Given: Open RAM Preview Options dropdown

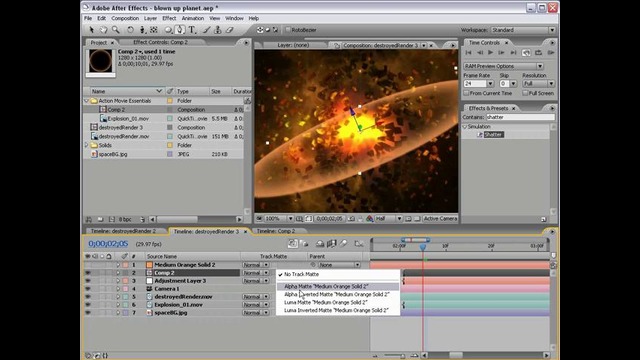Looking at the screenshot, I should (503, 66).
